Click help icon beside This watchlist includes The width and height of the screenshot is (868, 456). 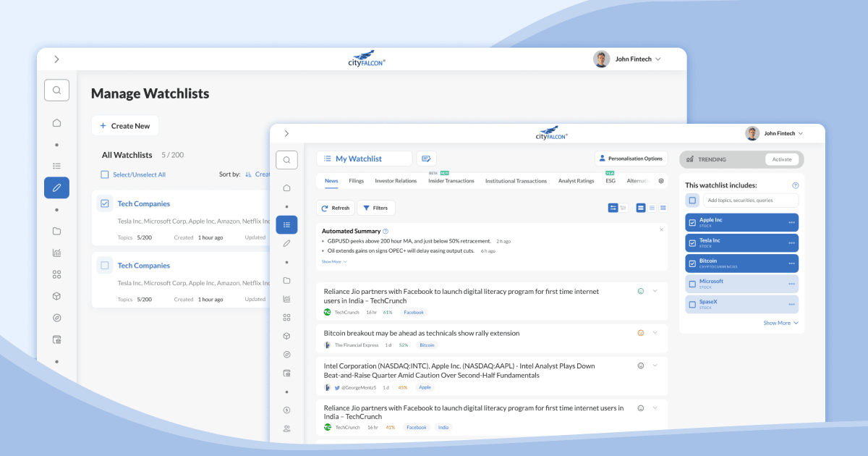pos(796,185)
